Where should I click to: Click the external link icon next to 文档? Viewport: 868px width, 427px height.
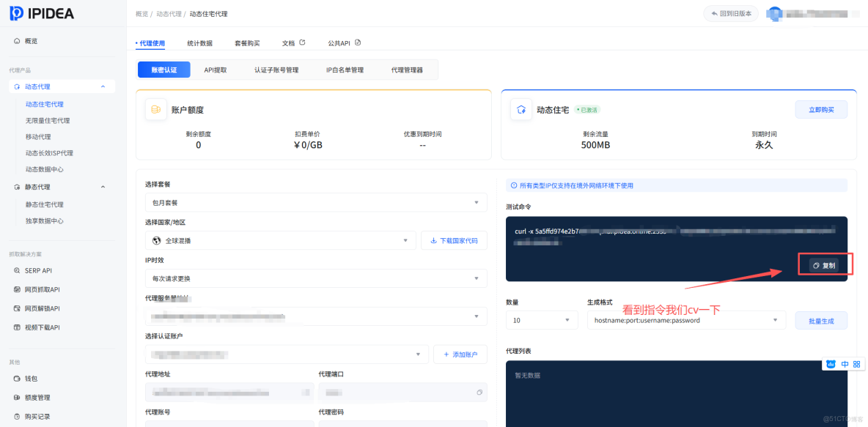pos(301,42)
